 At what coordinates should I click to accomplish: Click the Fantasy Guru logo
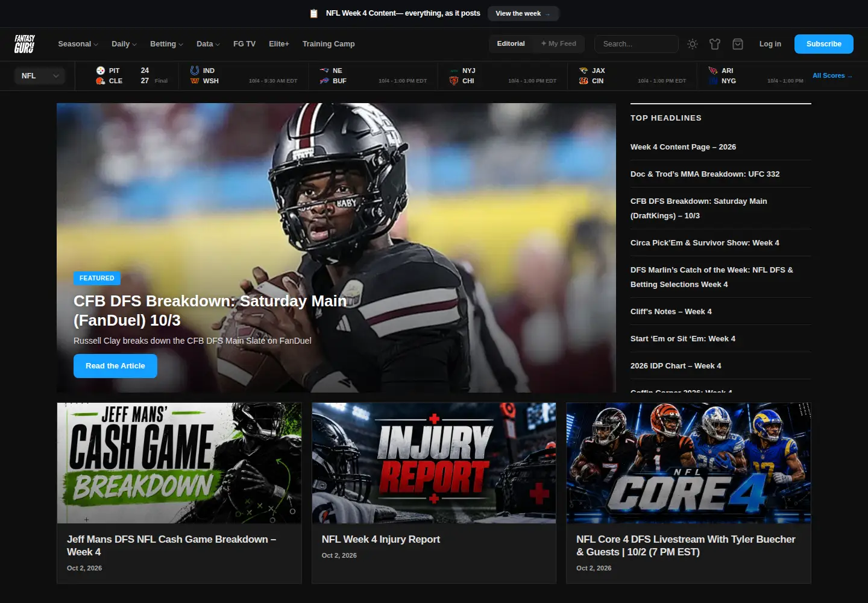25,44
